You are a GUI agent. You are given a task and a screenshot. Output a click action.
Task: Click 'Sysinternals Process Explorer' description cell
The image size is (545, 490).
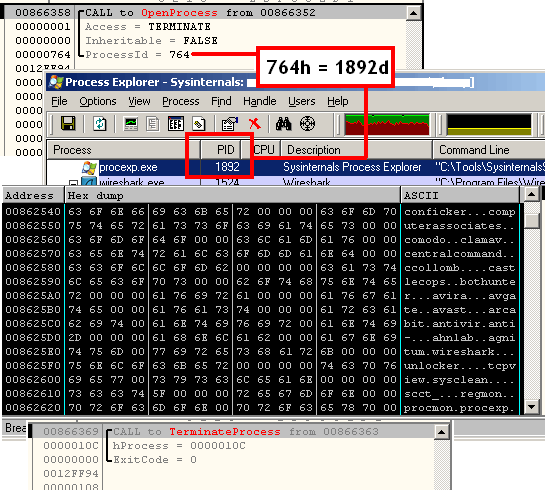coord(352,167)
